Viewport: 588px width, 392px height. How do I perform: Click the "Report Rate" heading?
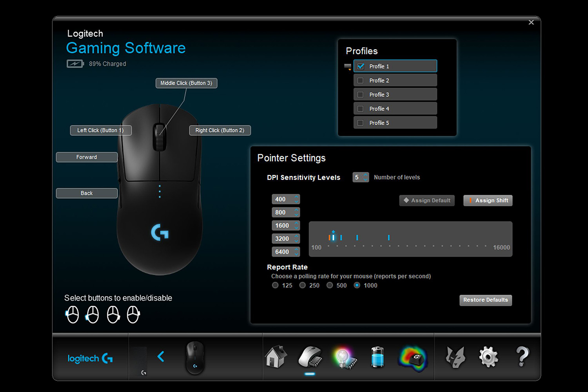pos(287,267)
